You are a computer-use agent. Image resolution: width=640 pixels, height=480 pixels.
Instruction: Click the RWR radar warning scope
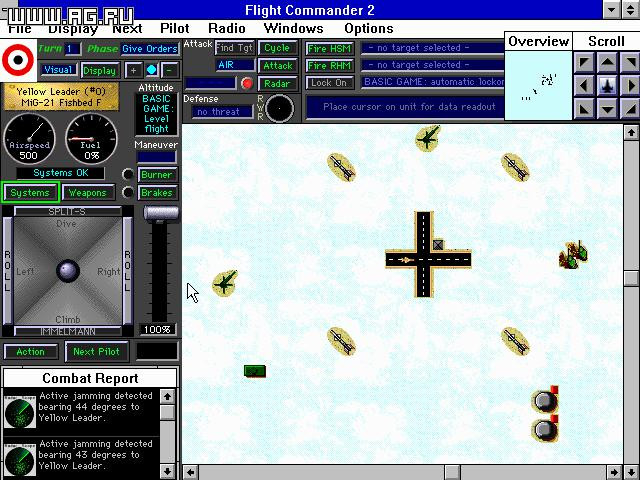pos(279,109)
